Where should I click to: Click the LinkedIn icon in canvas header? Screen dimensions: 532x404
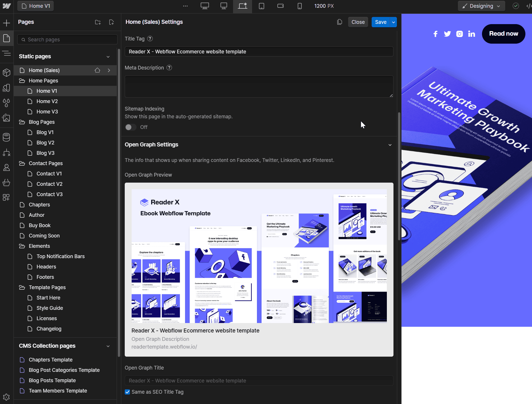point(472,34)
